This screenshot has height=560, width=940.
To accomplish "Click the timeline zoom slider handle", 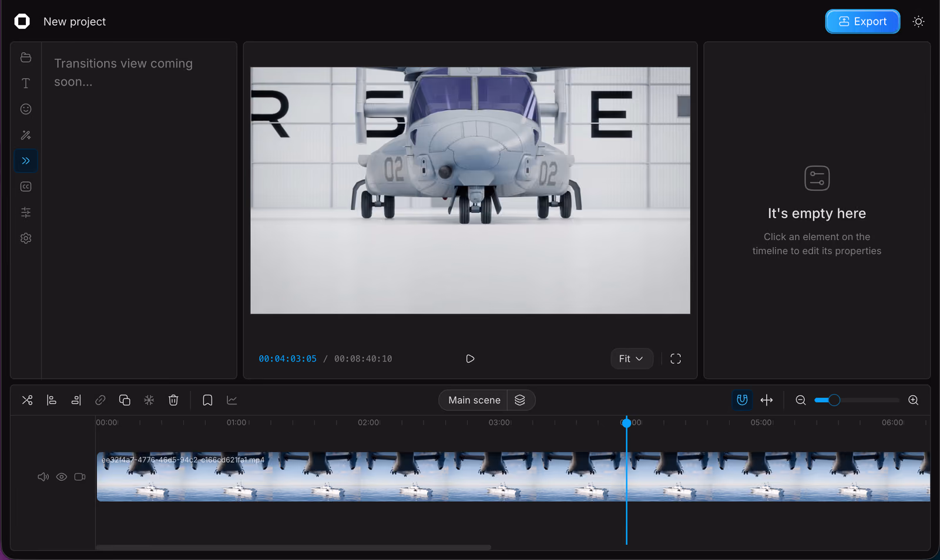I will click(x=834, y=400).
